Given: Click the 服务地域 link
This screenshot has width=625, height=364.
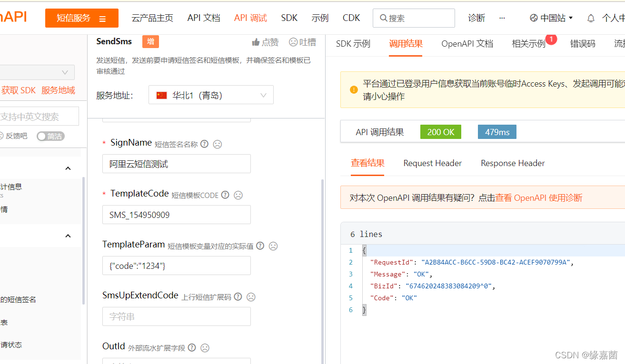Looking at the screenshot, I should pos(58,90).
